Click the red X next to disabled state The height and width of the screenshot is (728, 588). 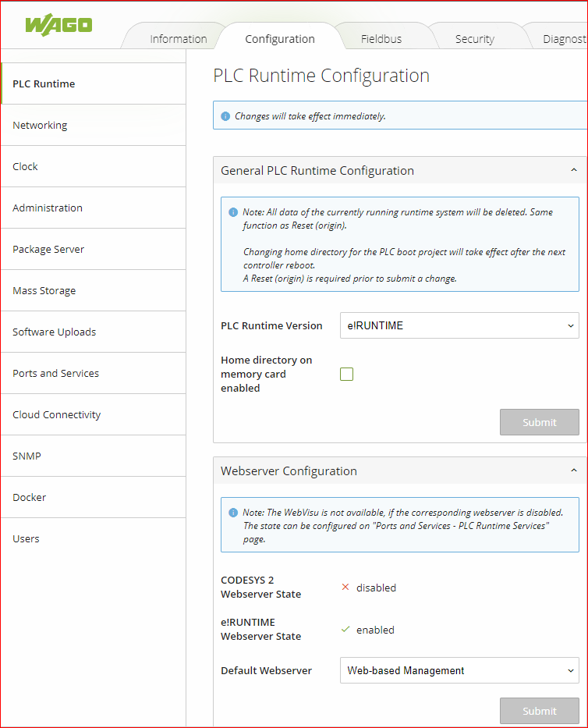tap(345, 588)
